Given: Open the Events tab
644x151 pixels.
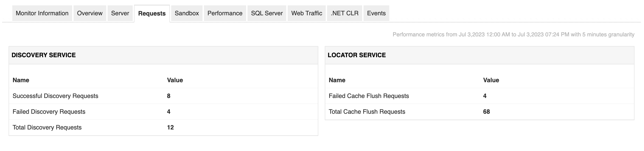Looking at the screenshot, I should click(376, 13).
